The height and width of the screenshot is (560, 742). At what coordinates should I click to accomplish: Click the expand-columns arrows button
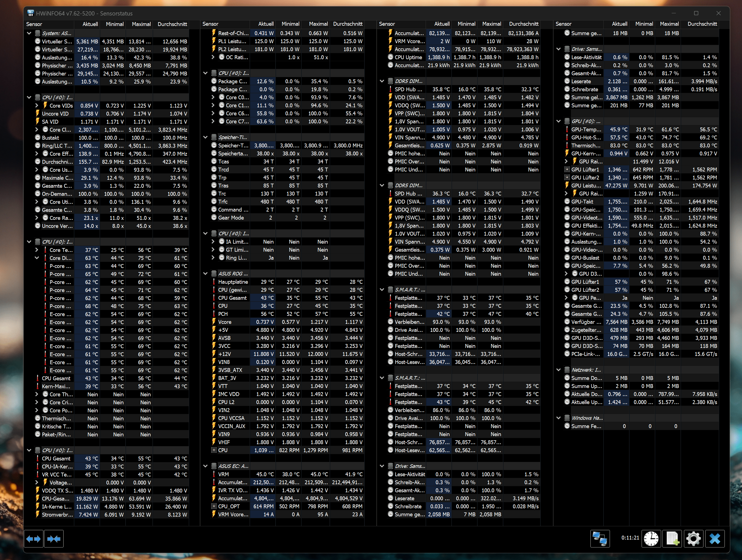click(33, 538)
